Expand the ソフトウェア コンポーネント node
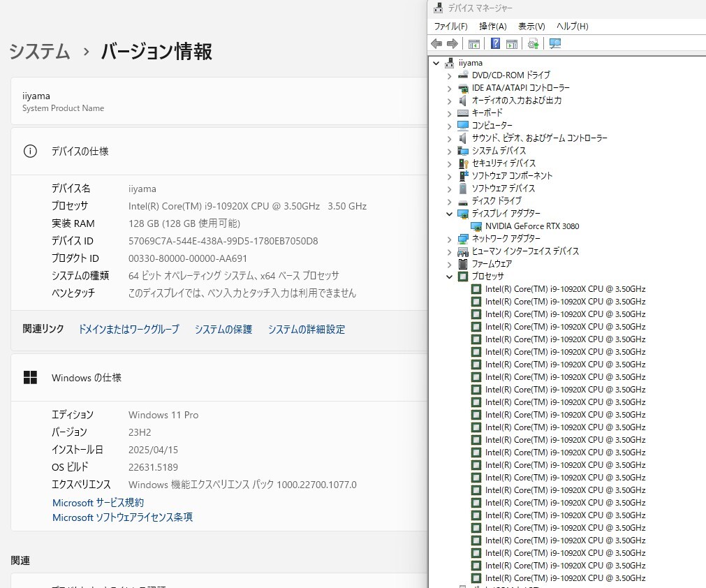Image resolution: width=706 pixels, height=588 pixels. point(449,177)
